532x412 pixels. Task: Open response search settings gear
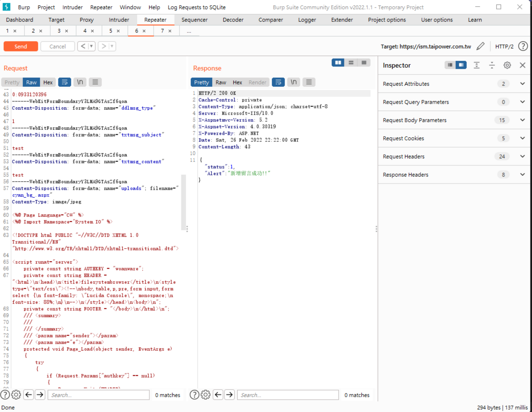point(206,395)
